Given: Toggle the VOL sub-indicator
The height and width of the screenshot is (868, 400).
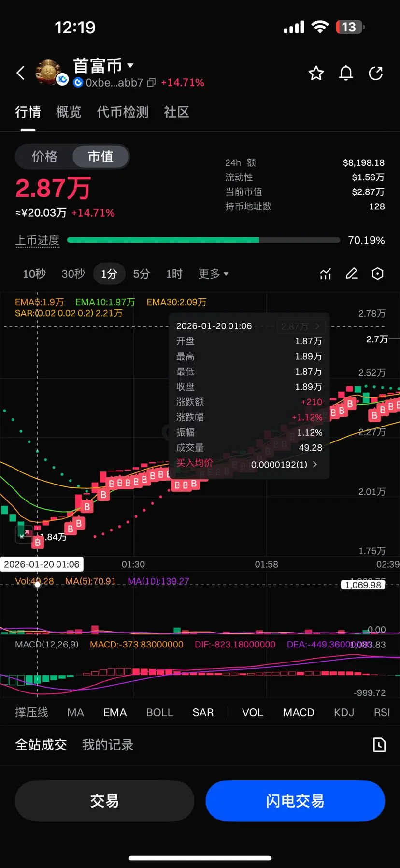Looking at the screenshot, I should (253, 712).
